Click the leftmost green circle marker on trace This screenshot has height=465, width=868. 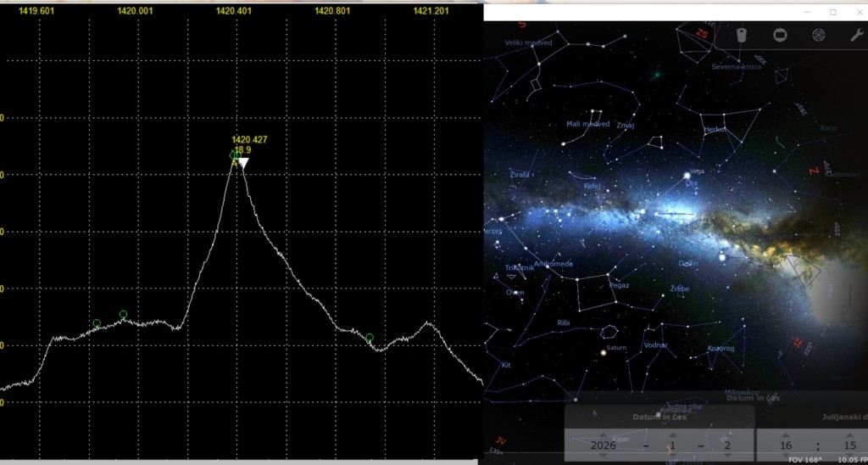coord(97,323)
